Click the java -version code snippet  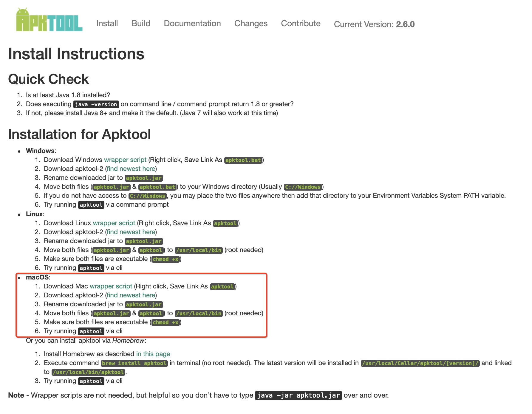[96, 104]
